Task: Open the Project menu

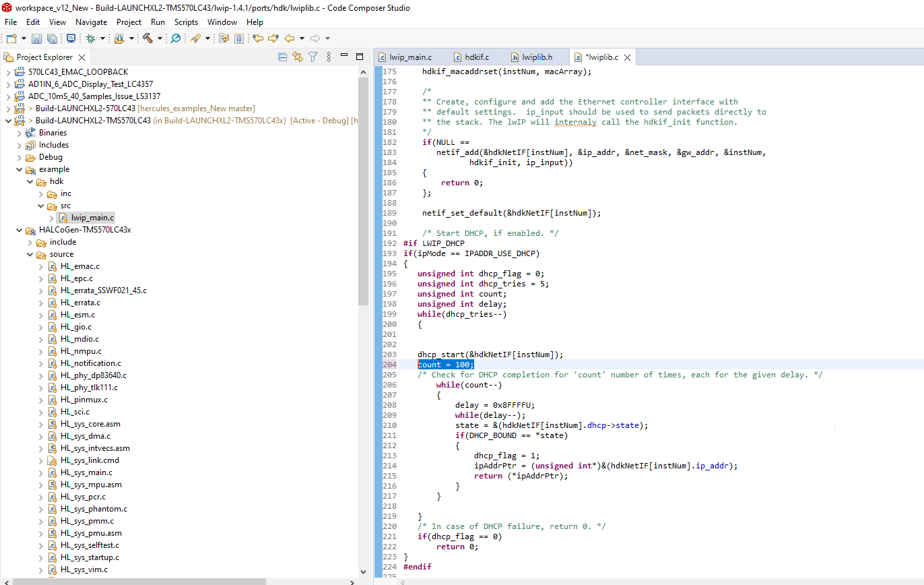Action: point(129,22)
